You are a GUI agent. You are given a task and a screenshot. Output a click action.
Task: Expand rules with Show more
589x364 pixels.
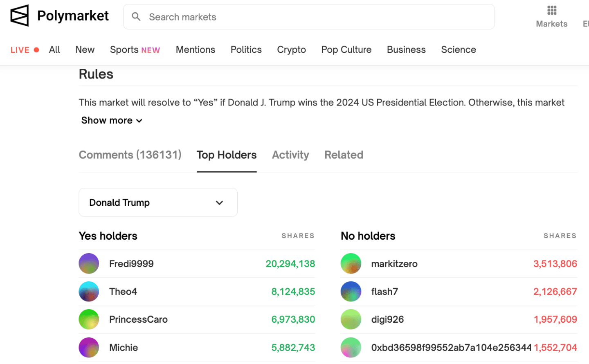click(111, 121)
